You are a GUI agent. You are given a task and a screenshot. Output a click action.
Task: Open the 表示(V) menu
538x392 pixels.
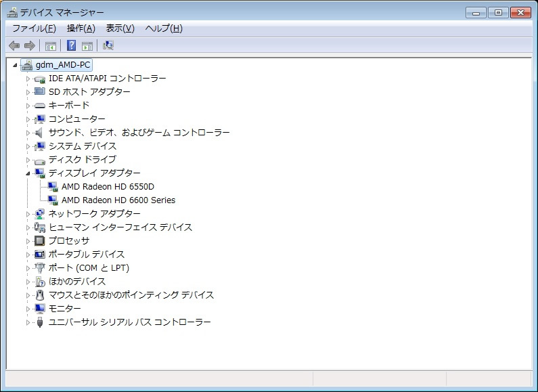click(x=120, y=28)
